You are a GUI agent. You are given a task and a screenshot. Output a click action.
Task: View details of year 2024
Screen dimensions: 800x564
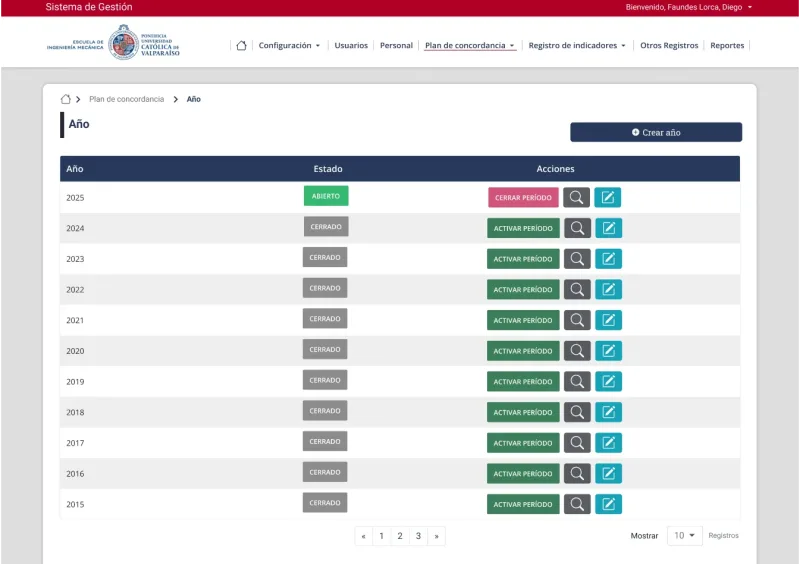(x=578, y=228)
